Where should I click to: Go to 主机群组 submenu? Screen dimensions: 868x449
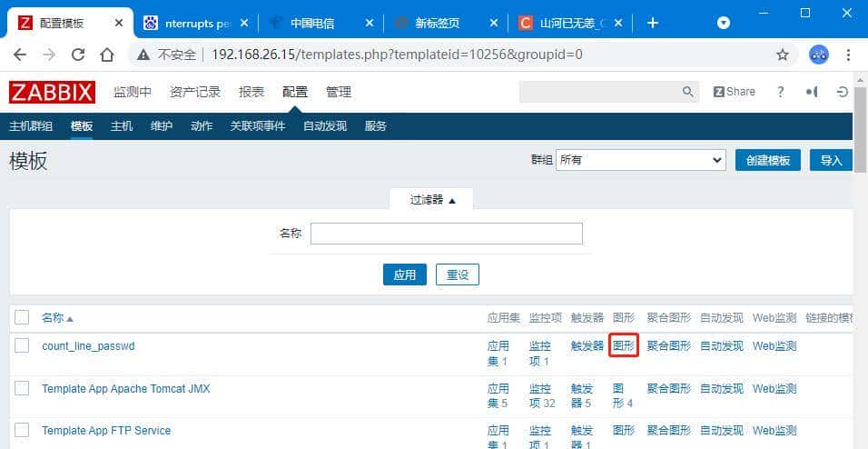click(31, 125)
